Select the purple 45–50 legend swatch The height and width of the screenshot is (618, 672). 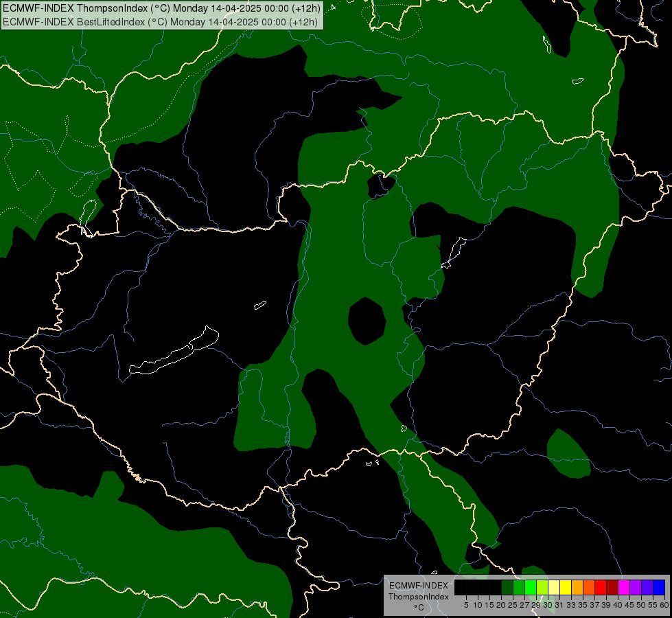click(636, 587)
